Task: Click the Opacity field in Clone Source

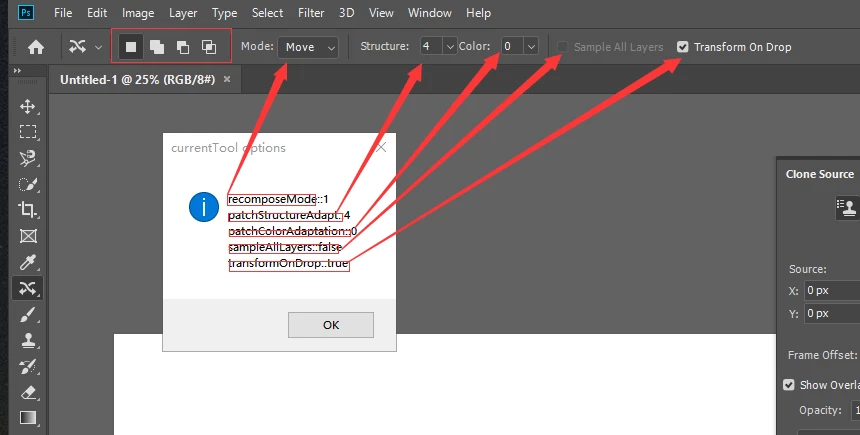Action: pos(856,410)
